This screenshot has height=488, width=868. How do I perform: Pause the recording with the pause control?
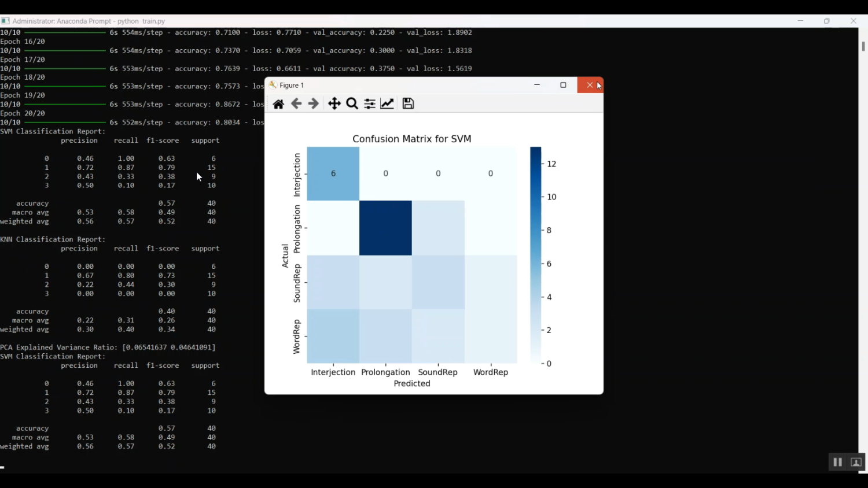click(837, 462)
